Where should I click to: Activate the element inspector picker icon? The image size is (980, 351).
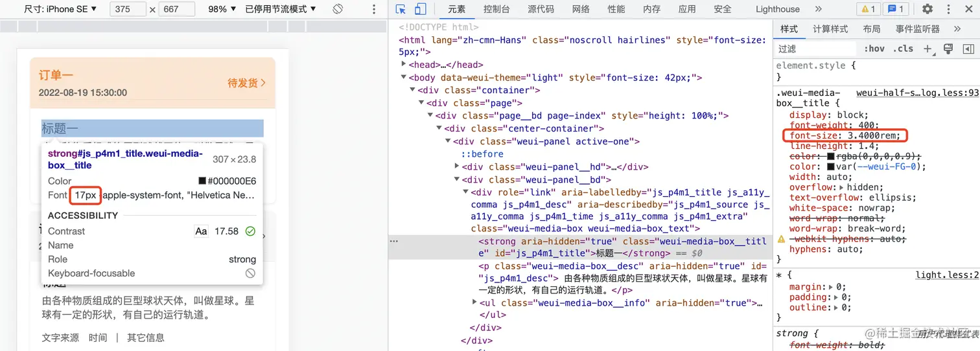[401, 9]
